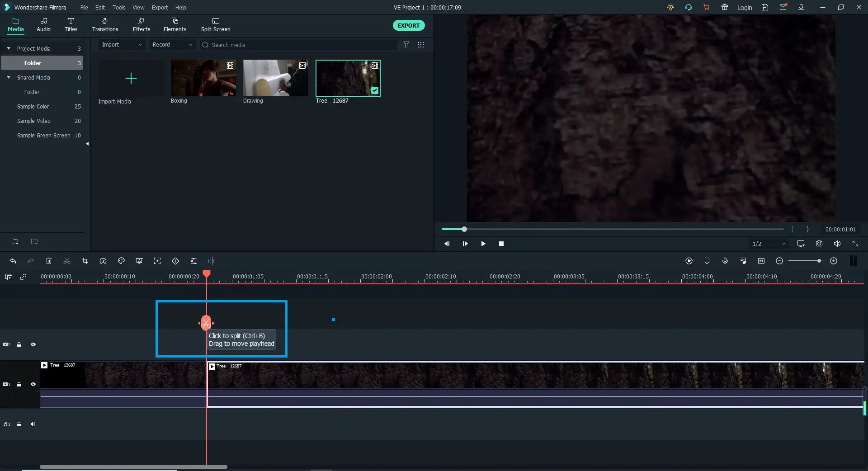Open the Tools menu

pos(119,7)
